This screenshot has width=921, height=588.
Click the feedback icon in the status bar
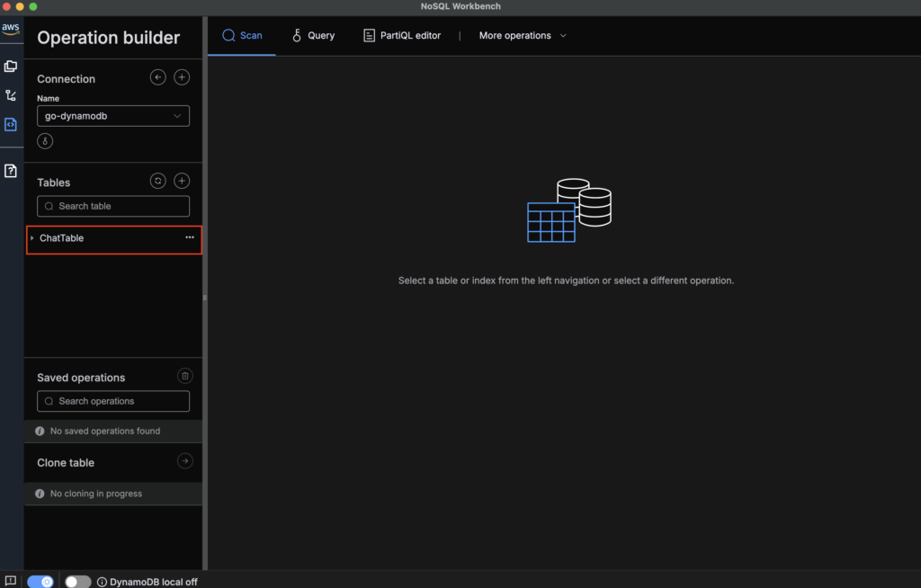point(11,581)
